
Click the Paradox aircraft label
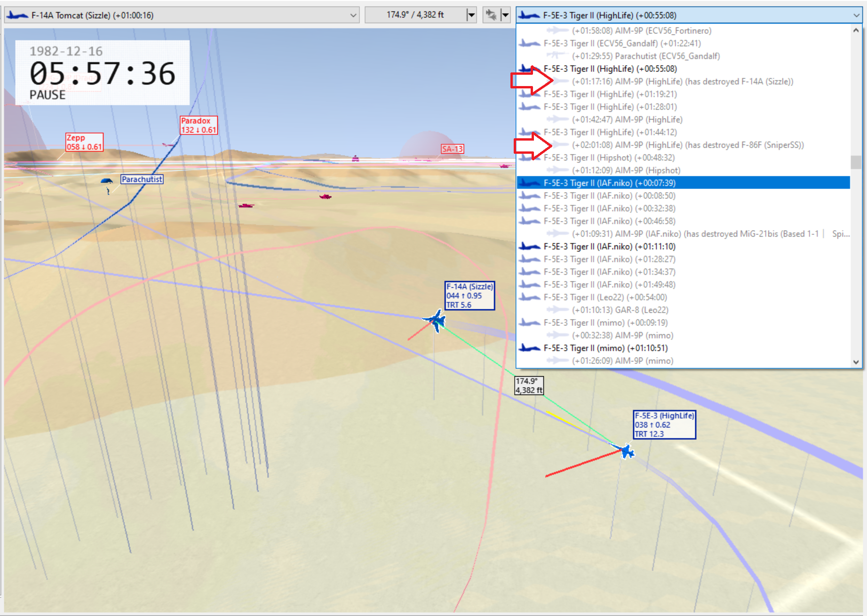(x=199, y=125)
